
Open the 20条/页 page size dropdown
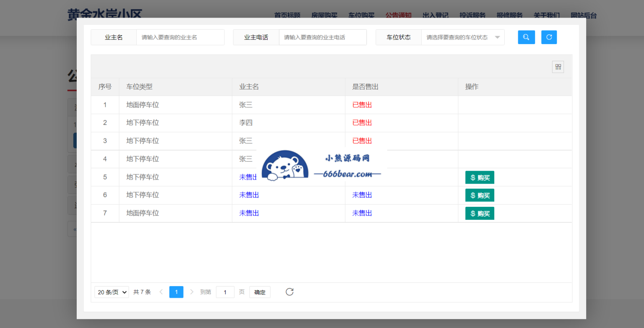pyautogui.click(x=111, y=292)
